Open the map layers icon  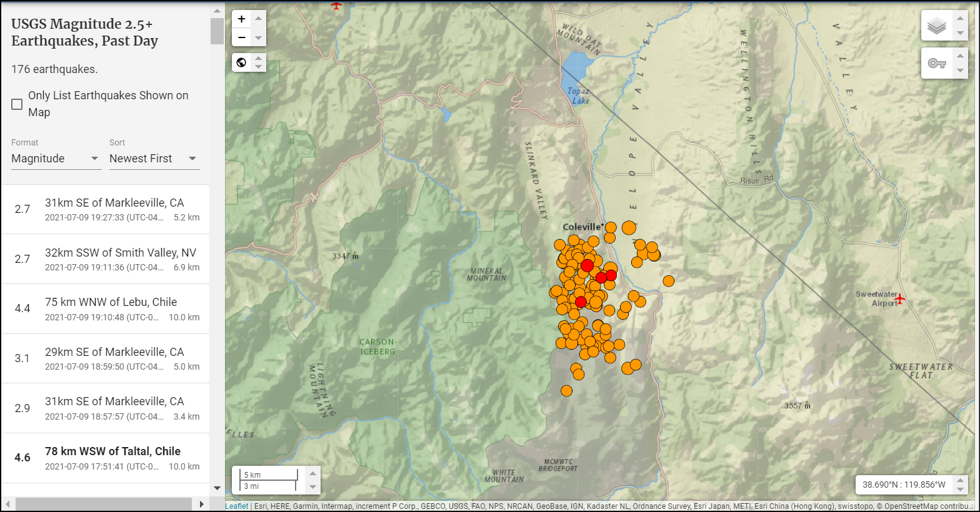point(937,26)
